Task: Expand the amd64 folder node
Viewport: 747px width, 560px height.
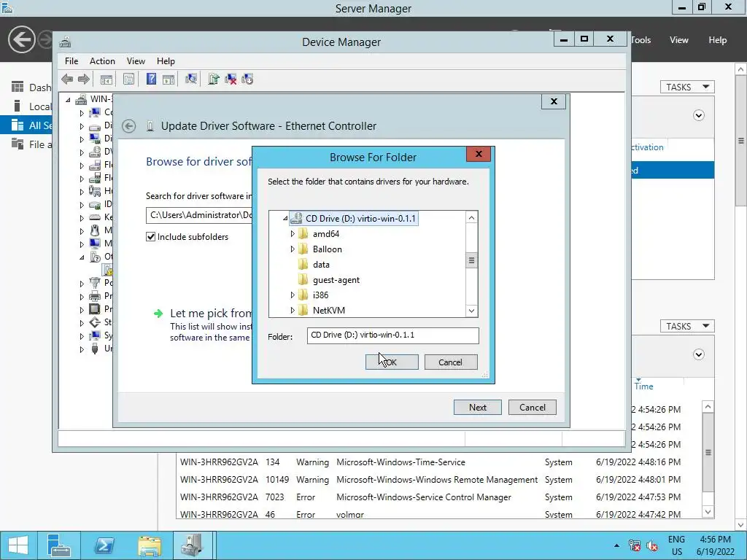Action: coord(293,234)
